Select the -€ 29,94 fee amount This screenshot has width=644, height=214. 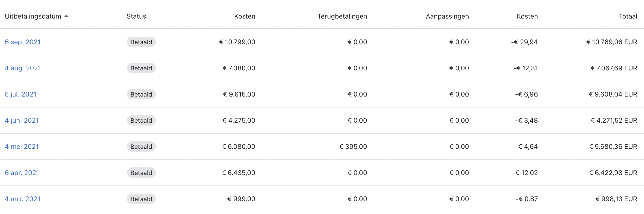pyautogui.click(x=525, y=42)
